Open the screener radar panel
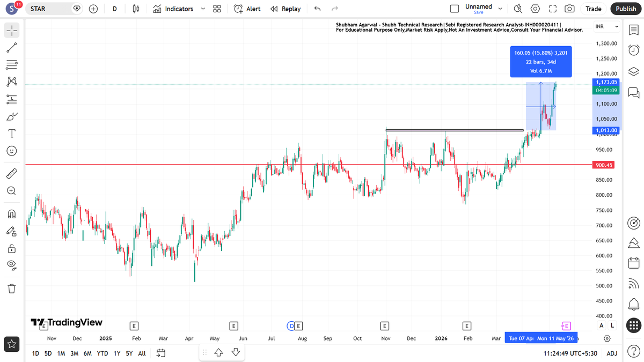 point(633,223)
